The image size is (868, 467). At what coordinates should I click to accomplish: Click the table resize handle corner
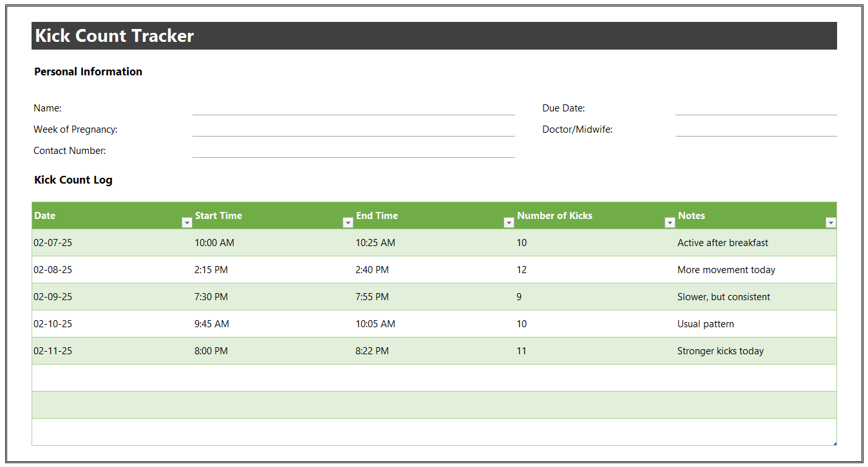pos(835,444)
